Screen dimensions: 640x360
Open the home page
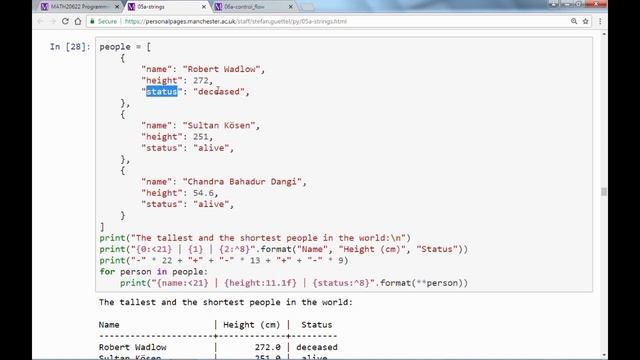[78, 21]
